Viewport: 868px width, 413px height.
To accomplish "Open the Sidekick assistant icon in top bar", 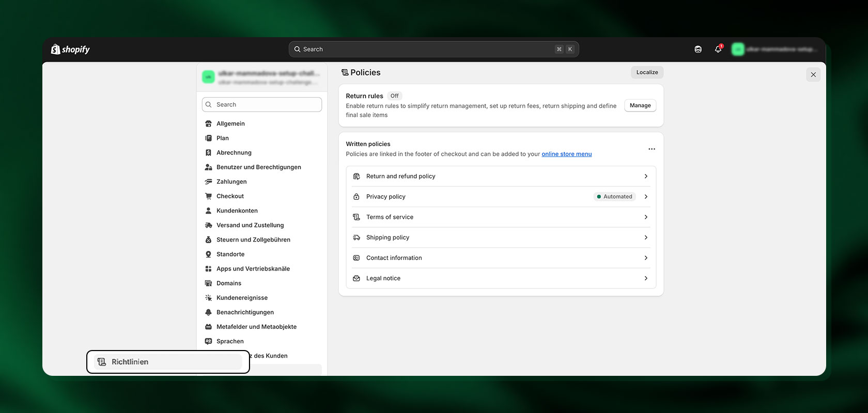I will (698, 49).
